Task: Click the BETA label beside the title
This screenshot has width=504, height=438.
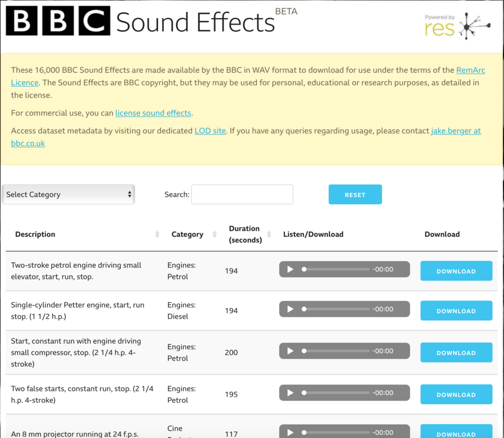Action: tap(286, 12)
